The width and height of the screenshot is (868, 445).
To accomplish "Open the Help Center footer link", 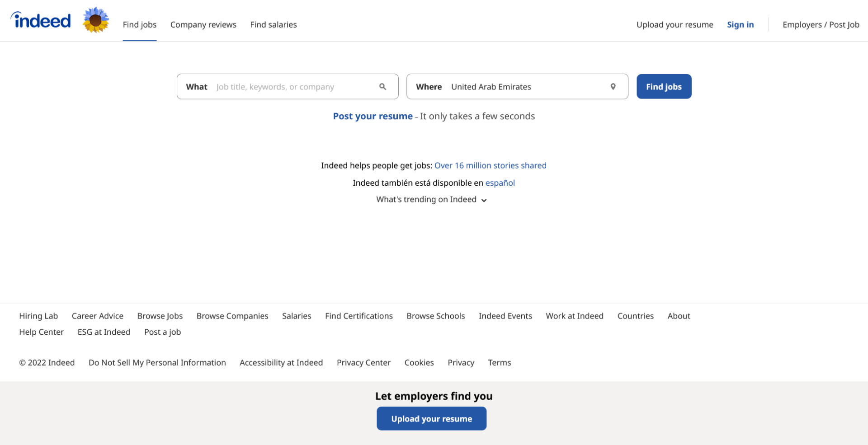I will [42, 332].
